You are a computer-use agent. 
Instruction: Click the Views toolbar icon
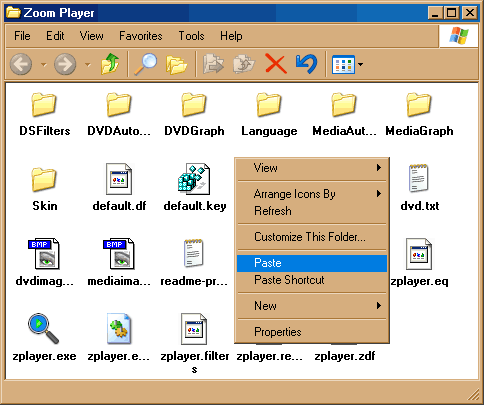pyautogui.click(x=343, y=64)
